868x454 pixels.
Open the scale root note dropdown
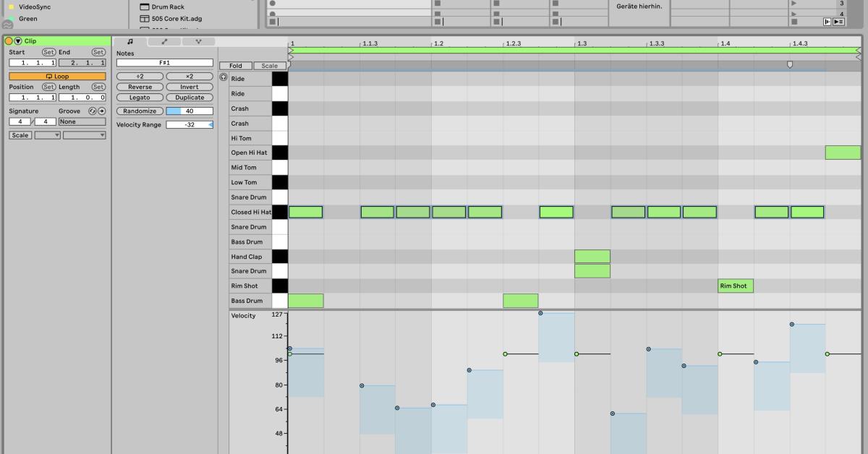46,134
